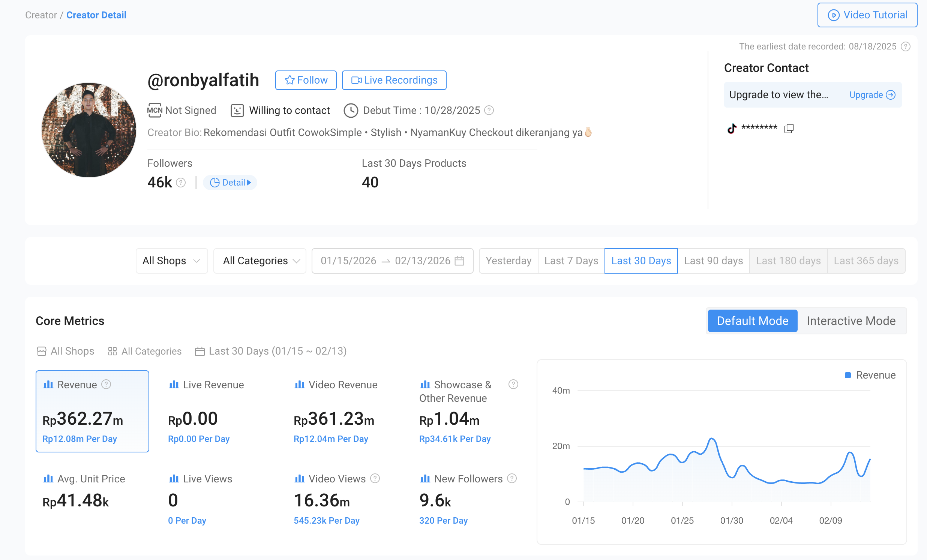Click the question mark beside Video Views
Screen dimensions: 927x560
point(375,478)
